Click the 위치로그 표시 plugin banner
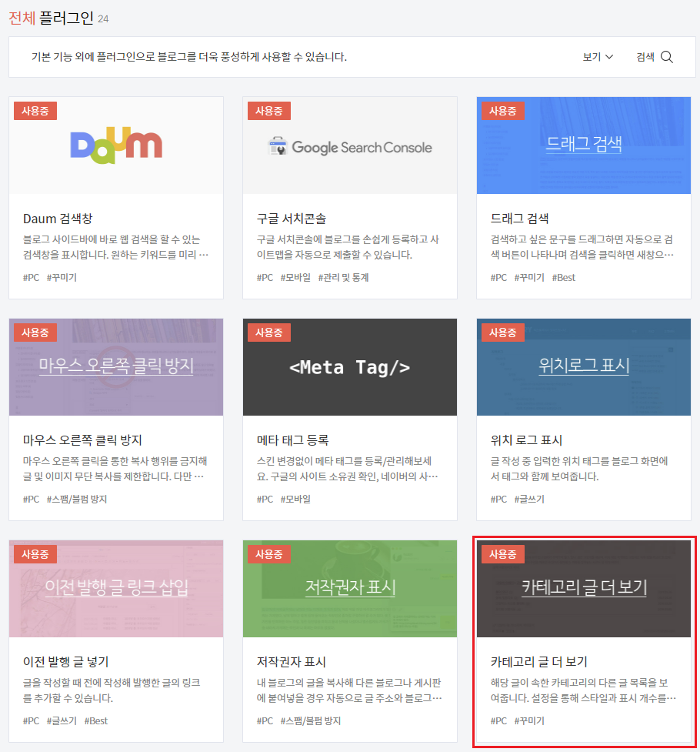 (x=583, y=367)
